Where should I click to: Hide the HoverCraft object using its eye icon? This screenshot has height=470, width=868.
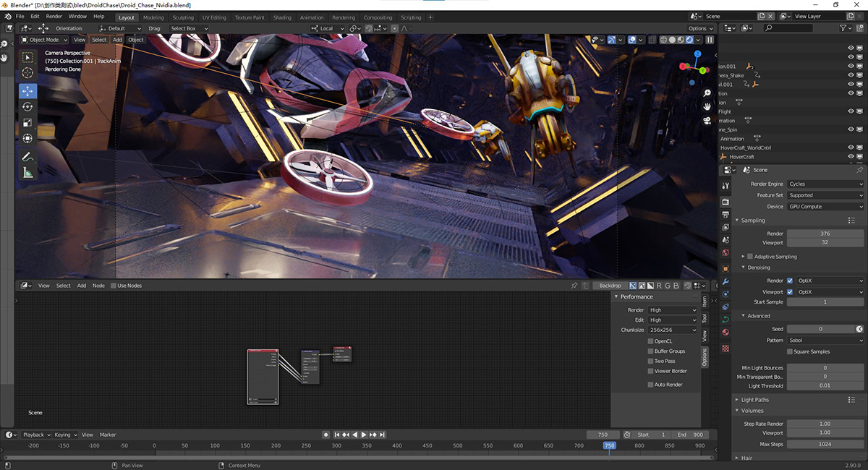tap(851, 157)
